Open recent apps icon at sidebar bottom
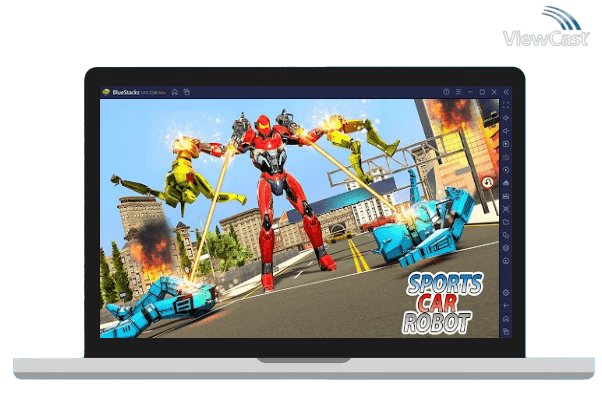 (x=506, y=331)
